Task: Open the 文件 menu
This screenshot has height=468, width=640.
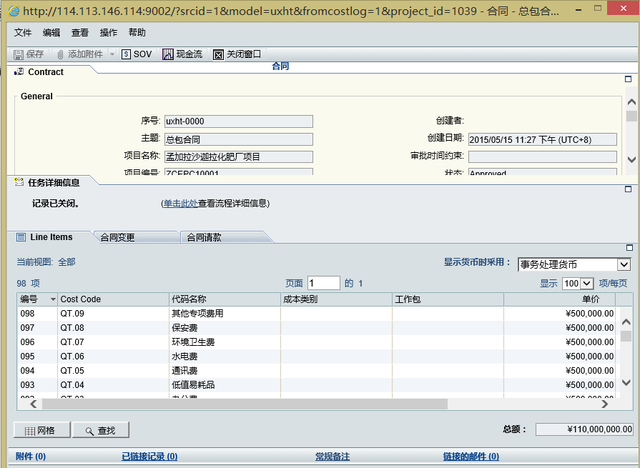Action: (23, 33)
